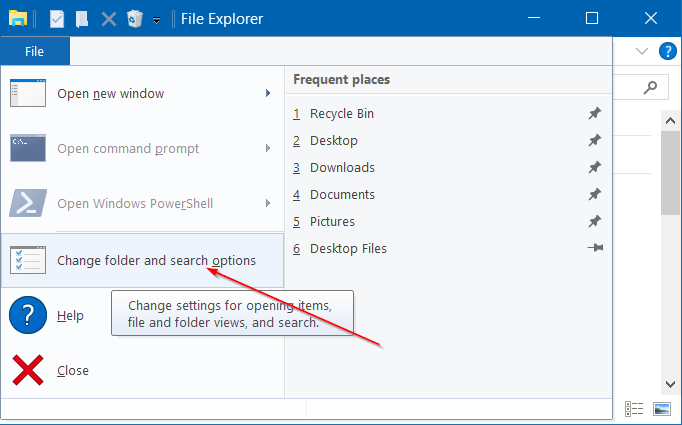Image resolution: width=682 pixels, height=425 pixels.
Task: Click the Properties checkmark icon in quick access toolbar
Action: pos(57,19)
